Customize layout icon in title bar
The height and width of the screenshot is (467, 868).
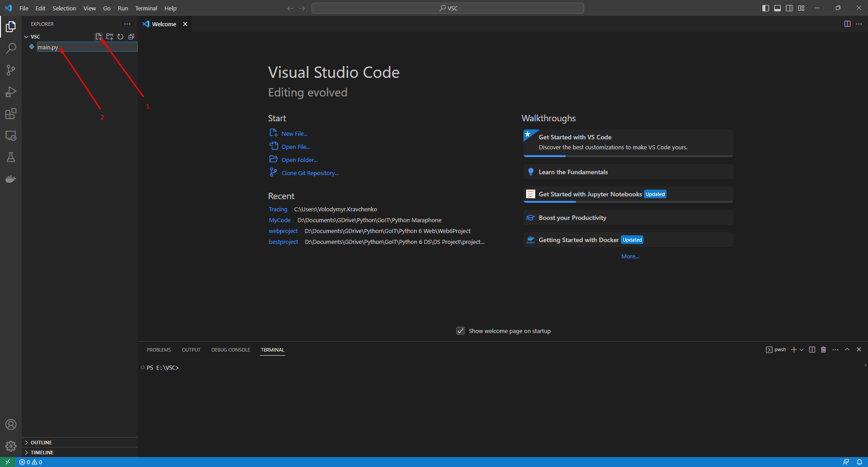pos(801,8)
